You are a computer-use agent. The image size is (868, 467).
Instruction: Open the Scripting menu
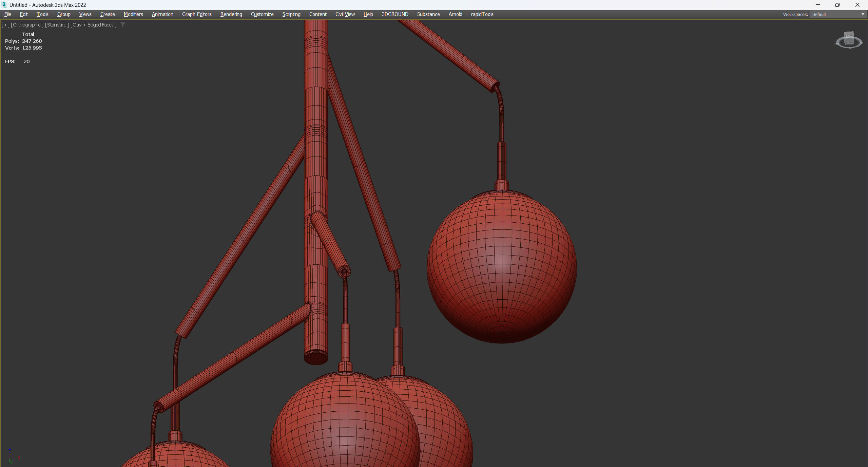(291, 14)
